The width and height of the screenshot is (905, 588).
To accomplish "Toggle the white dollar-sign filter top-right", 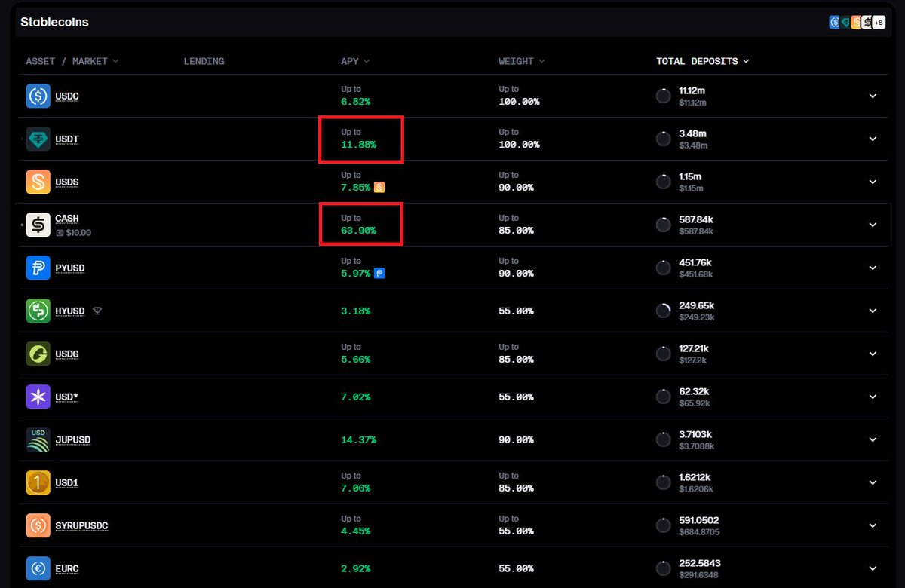I will click(x=867, y=22).
